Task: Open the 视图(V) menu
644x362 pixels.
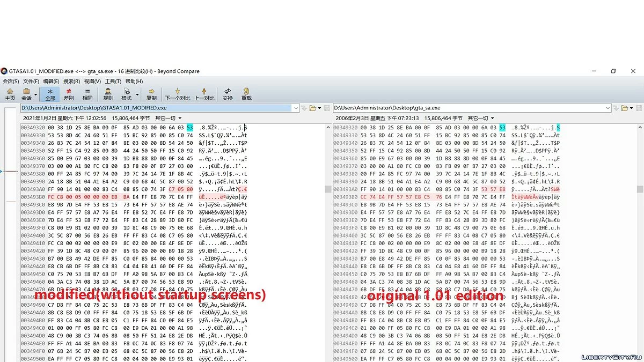Action: pos(92,82)
